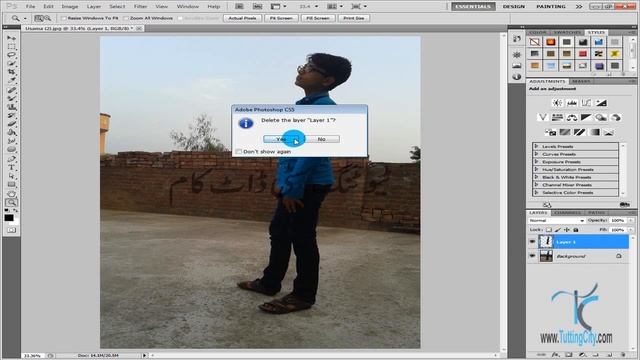Toggle Quick Mask mode icon
Viewport: 640px width, 360px height.
(11, 230)
